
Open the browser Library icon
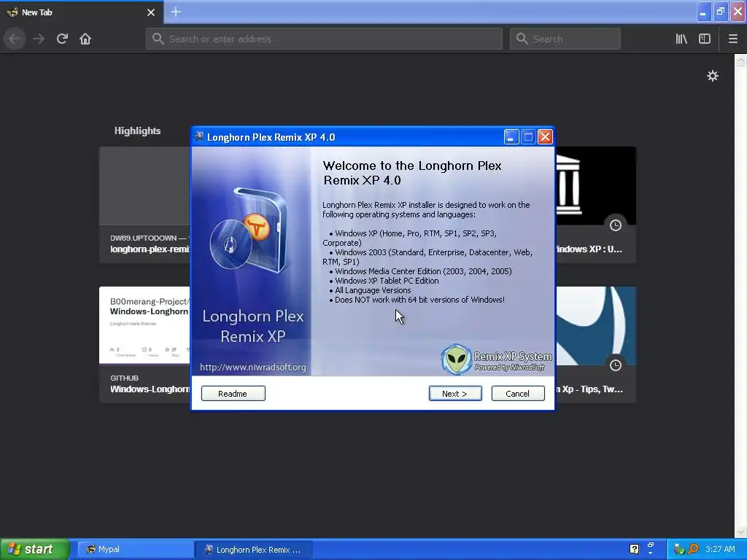coord(681,39)
